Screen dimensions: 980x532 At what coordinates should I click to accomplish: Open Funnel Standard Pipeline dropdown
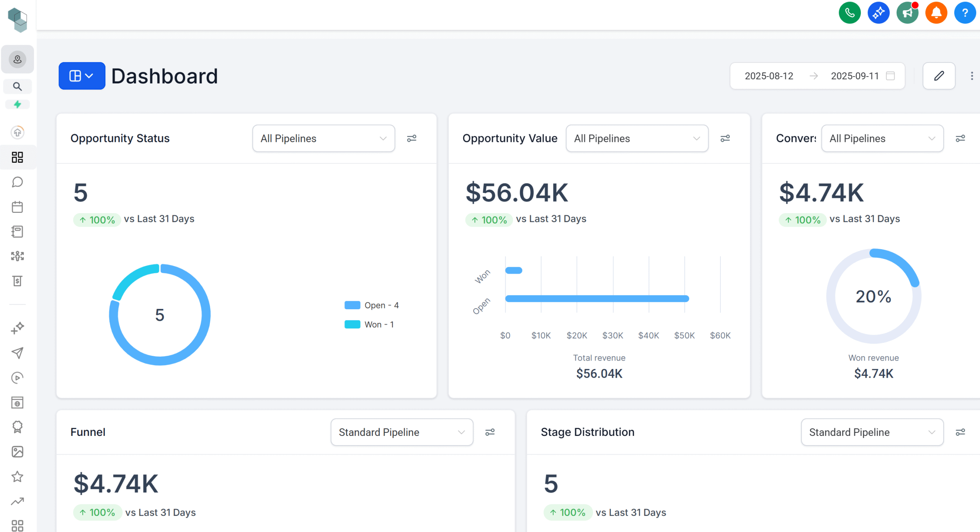pyautogui.click(x=402, y=432)
